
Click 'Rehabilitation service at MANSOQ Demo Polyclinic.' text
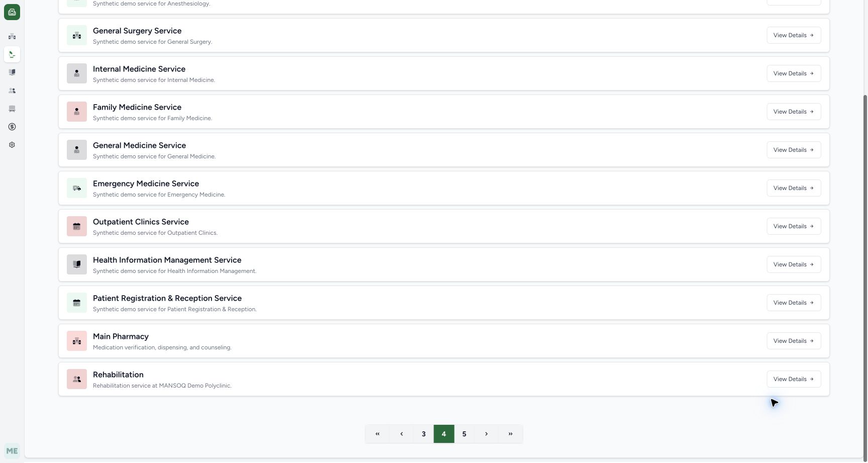162,386
